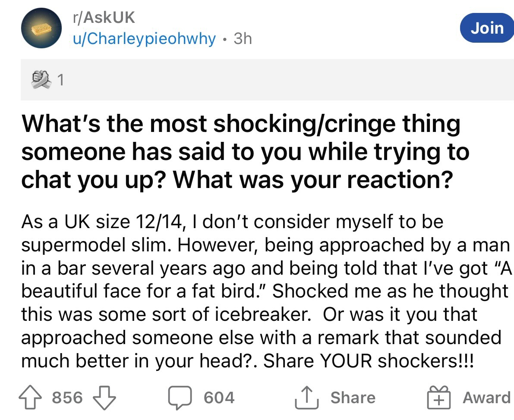This screenshot has width=514, height=420.
Task: Click the "Share YOUR shockers!!!" closing text
Action: coord(368,360)
